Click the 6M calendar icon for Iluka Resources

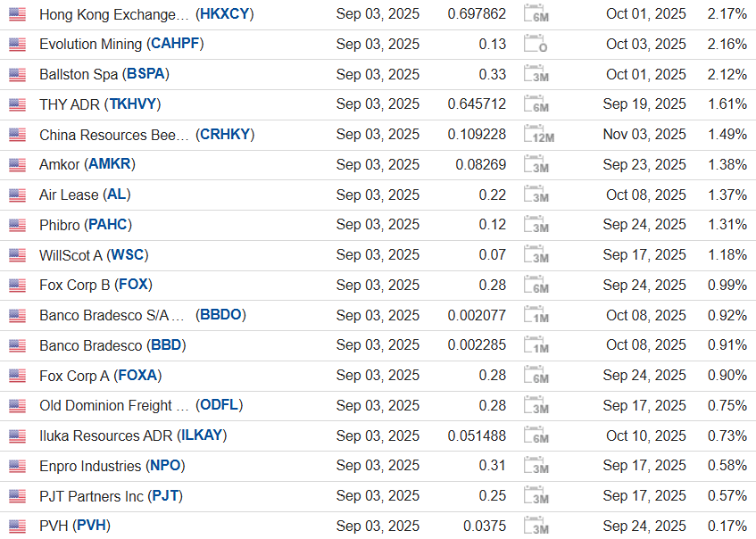tap(536, 435)
